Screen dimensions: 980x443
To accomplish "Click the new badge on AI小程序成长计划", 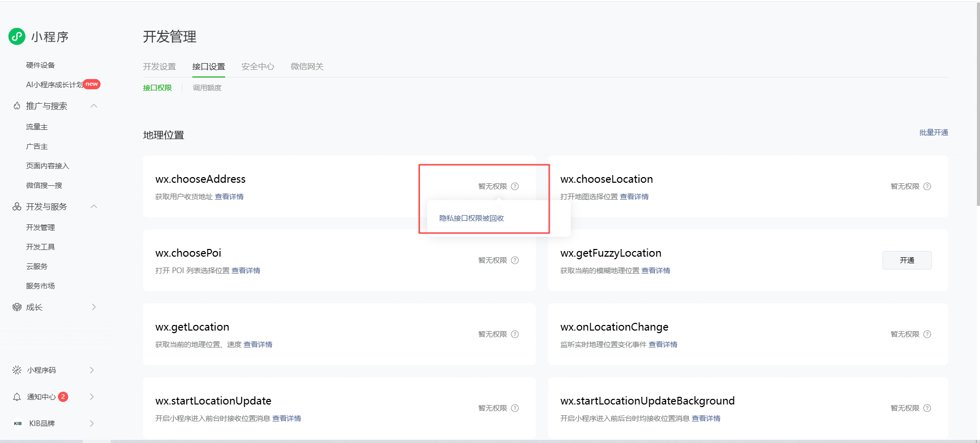I will pyautogui.click(x=92, y=84).
